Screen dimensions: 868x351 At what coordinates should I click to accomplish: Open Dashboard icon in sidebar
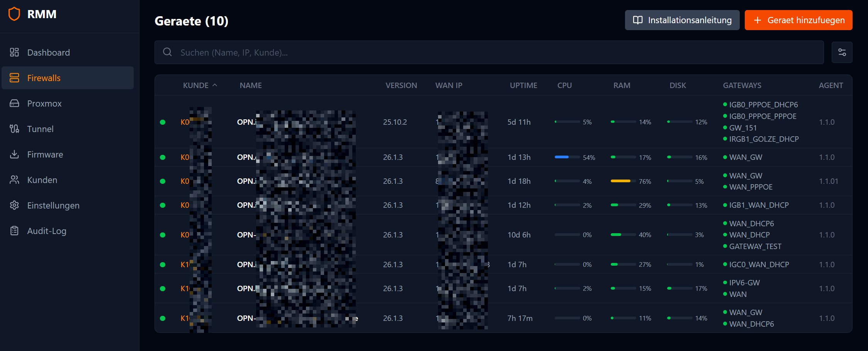14,52
